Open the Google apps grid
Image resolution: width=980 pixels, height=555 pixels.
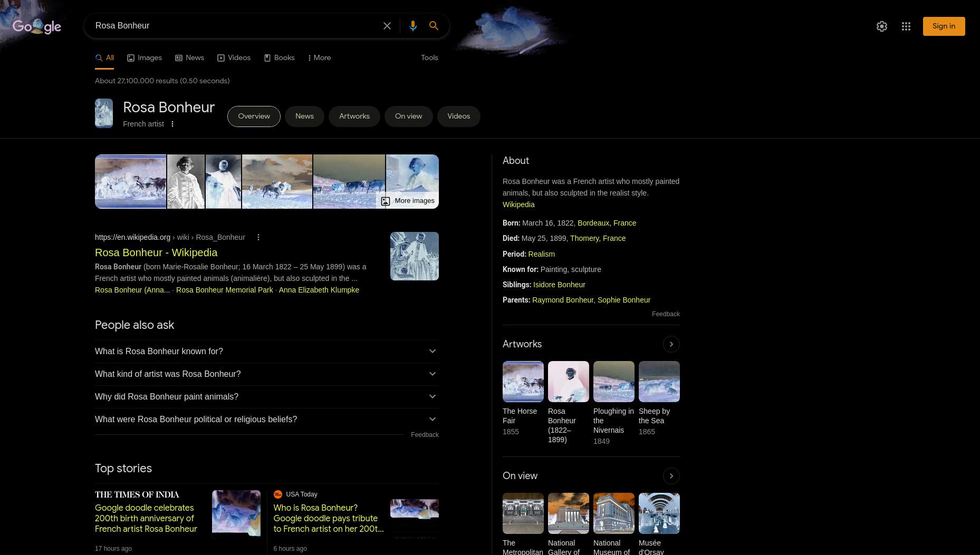pyautogui.click(x=906, y=26)
